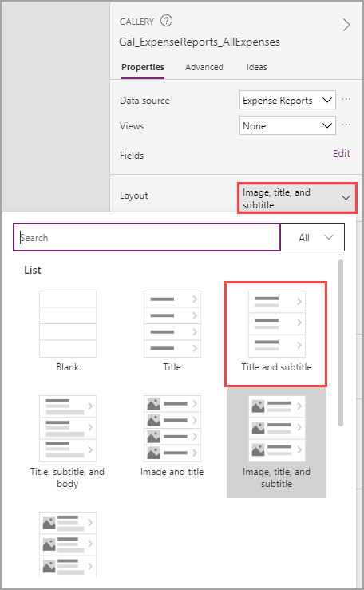Click the Data source label
Screen dimensions: 364x590
pos(144,101)
